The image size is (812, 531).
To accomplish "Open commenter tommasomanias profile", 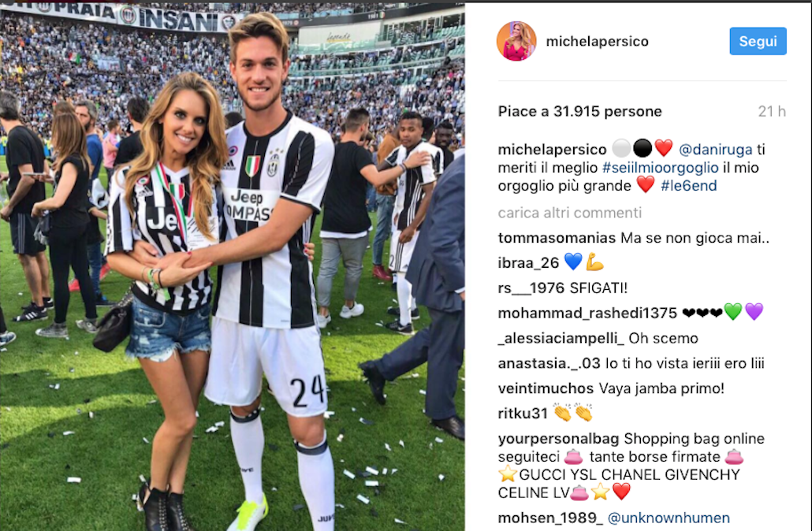I will coord(557,238).
